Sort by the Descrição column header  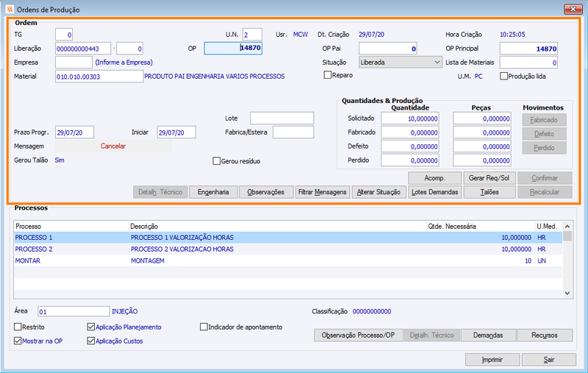pyautogui.click(x=276, y=226)
